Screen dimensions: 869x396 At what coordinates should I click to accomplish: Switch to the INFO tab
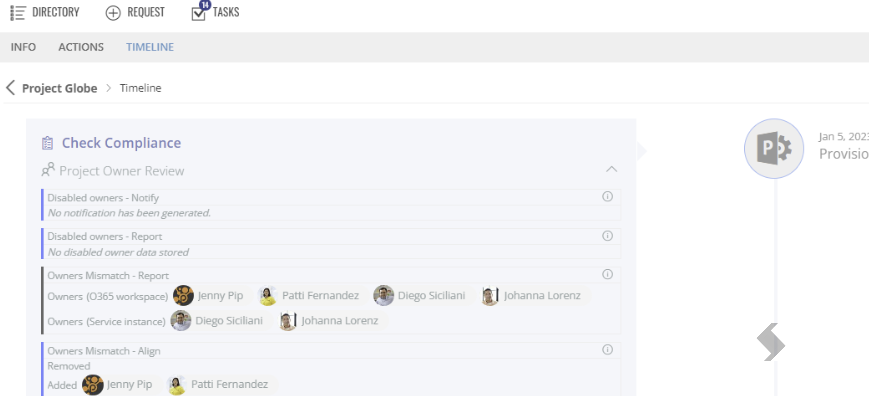[x=23, y=47]
